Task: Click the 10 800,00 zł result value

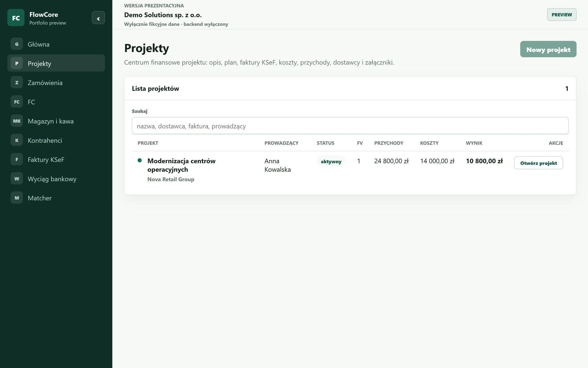Action: click(x=484, y=161)
